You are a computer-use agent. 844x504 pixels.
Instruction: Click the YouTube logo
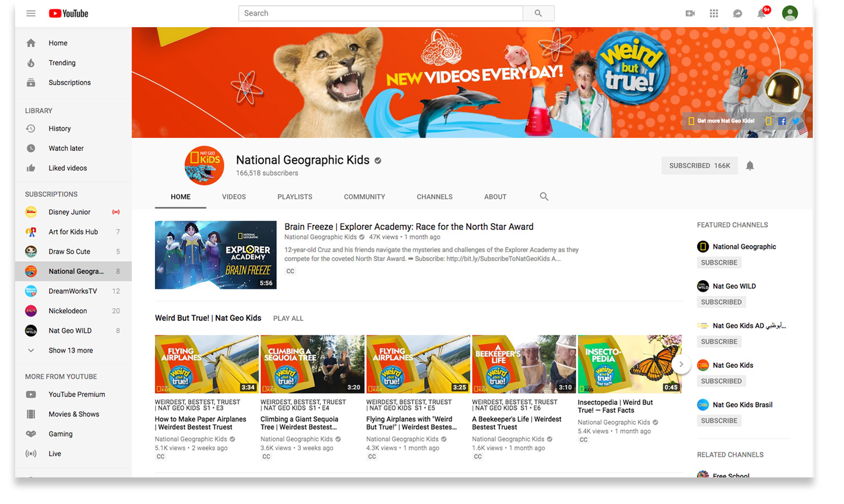(x=68, y=14)
